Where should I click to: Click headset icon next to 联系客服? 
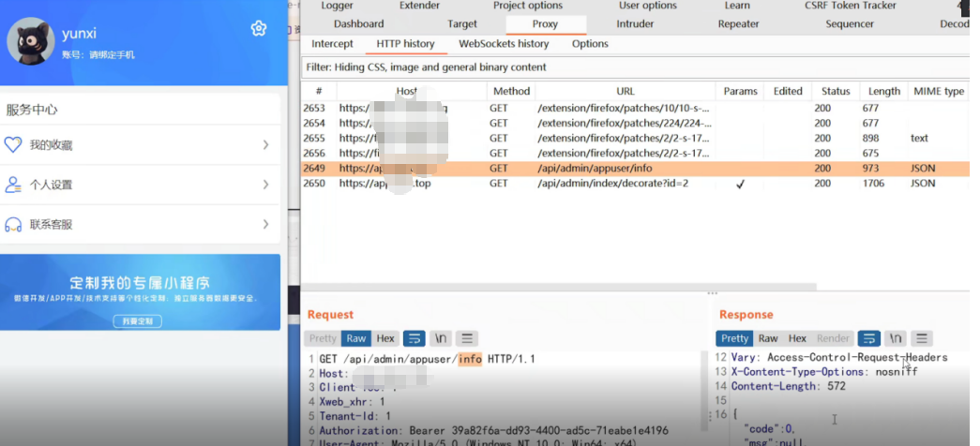(x=13, y=224)
